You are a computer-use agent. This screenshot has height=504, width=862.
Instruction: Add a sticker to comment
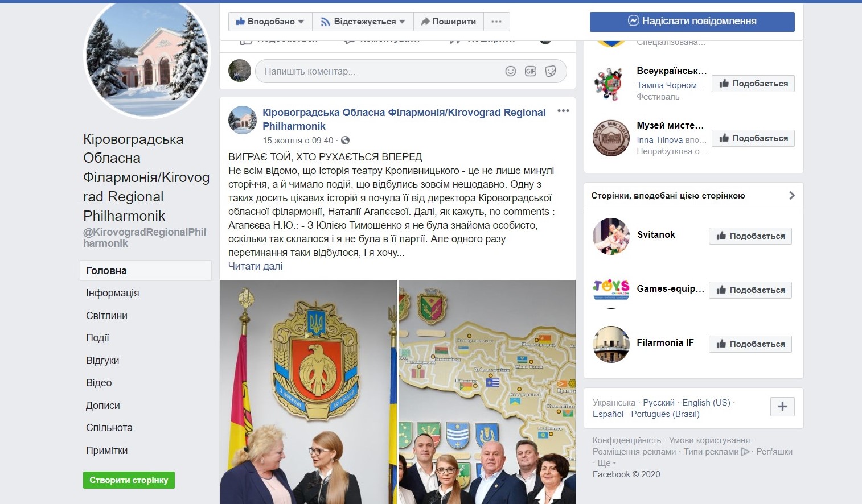pyautogui.click(x=551, y=71)
